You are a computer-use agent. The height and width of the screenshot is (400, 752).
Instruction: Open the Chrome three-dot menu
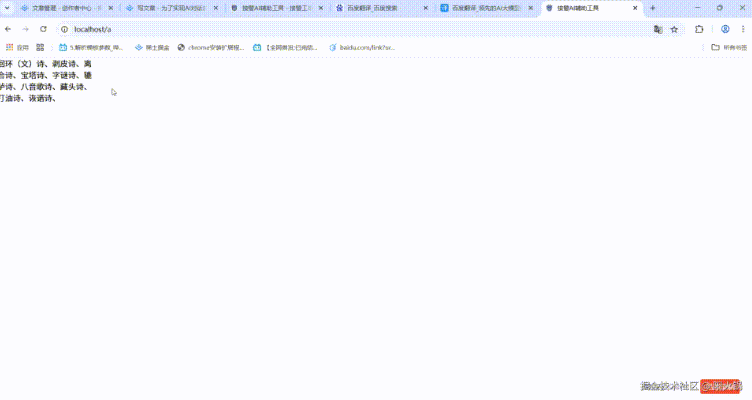[743, 29]
